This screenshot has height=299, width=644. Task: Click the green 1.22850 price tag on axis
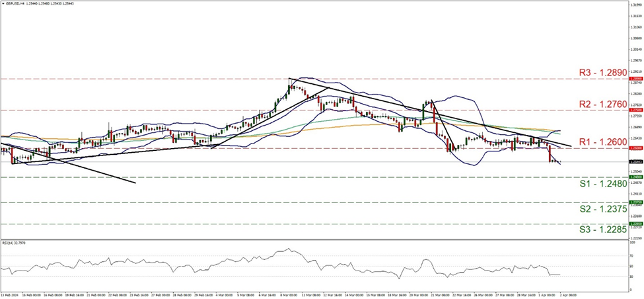point(635,224)
